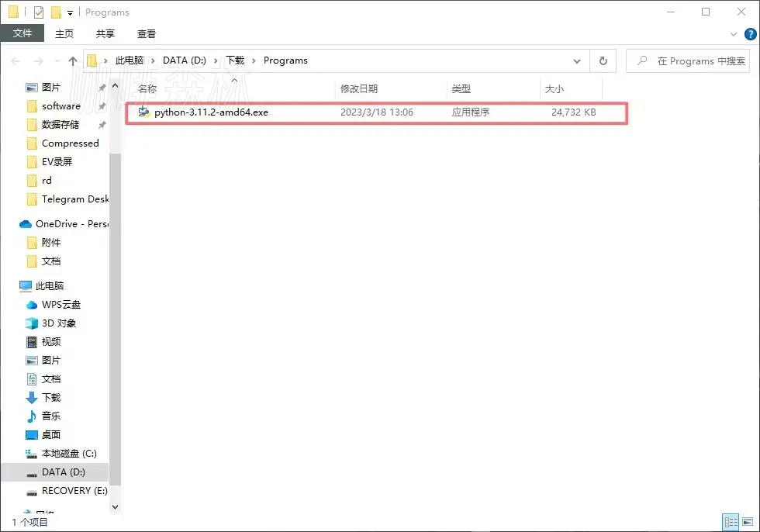Open the 附件 folder under OneDrive
Image resolution: width=760 pixels, height=532 pixels.
51,242
